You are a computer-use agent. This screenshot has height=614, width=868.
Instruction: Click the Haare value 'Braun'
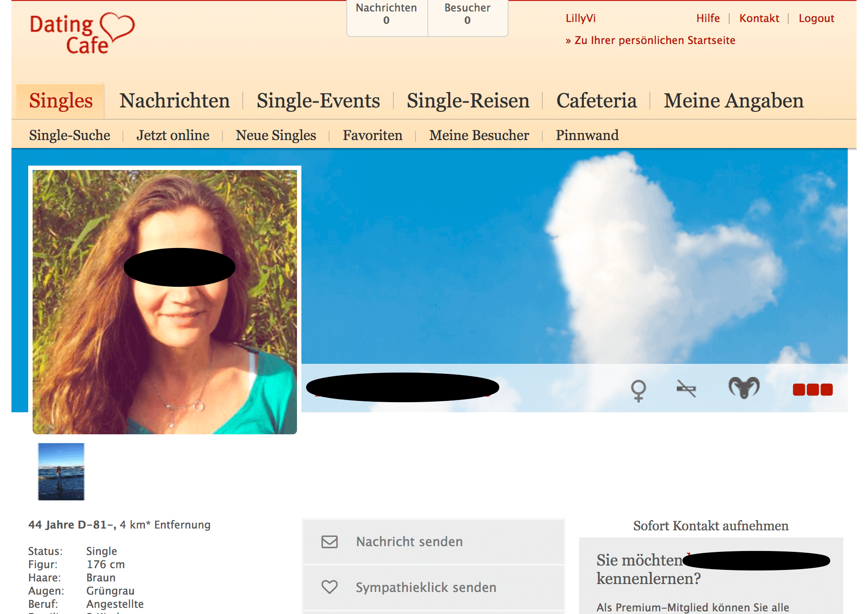(101, 578)
